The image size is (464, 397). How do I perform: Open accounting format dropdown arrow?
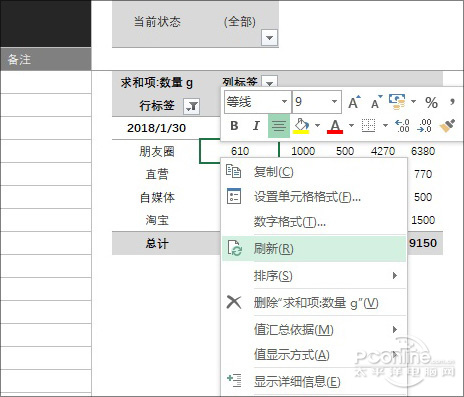pos(413,101)
